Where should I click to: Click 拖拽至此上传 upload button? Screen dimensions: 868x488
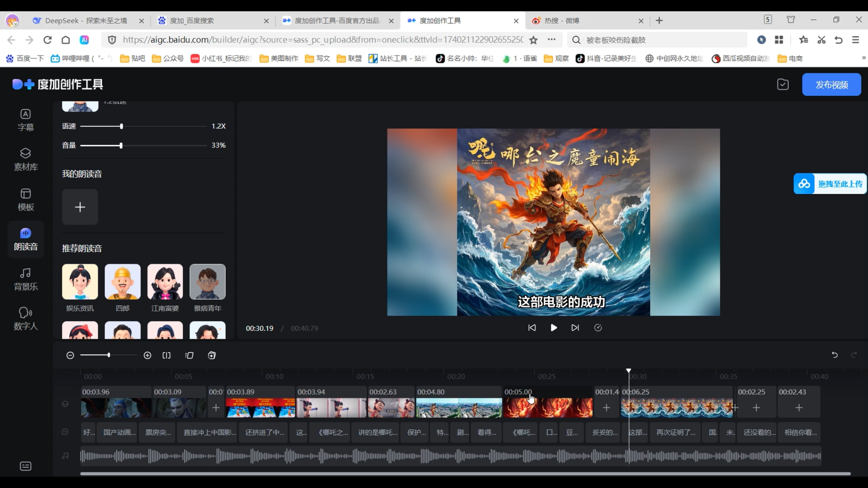(830, 184)
